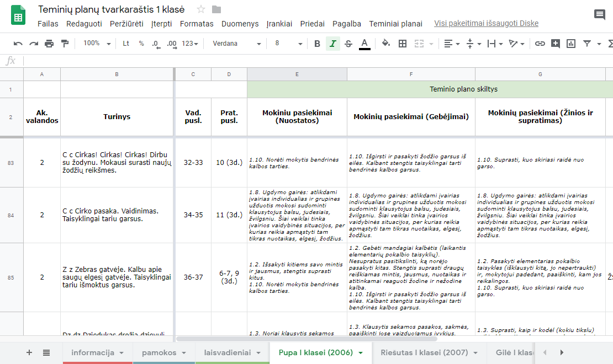The height and width of the screenshot is (364, 613).
Task: Click the filter icon
Action: click(587, 44)
